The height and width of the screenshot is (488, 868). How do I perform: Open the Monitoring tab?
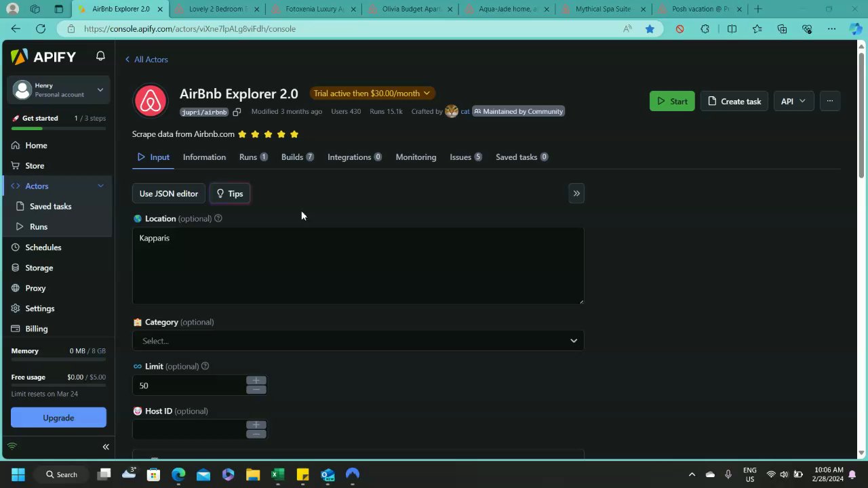[x=416, y=157]
